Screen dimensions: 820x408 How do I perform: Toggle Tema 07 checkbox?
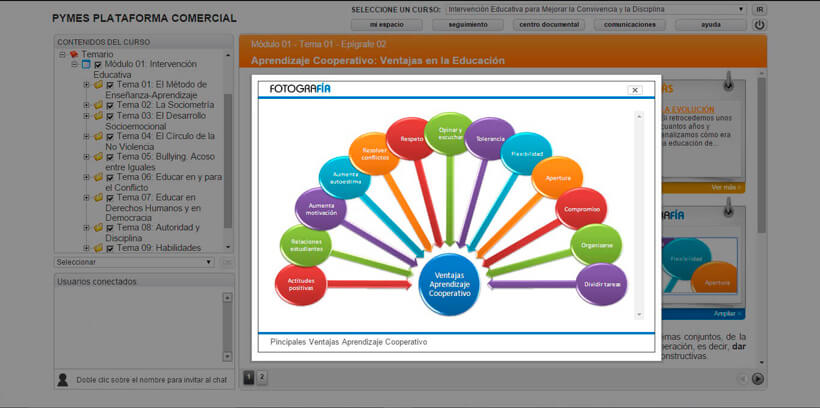[x=110, y=198]
